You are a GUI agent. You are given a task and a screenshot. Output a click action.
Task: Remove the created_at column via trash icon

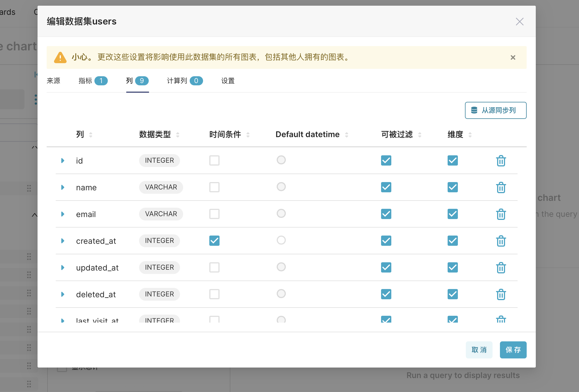click(x=501, y=241)
